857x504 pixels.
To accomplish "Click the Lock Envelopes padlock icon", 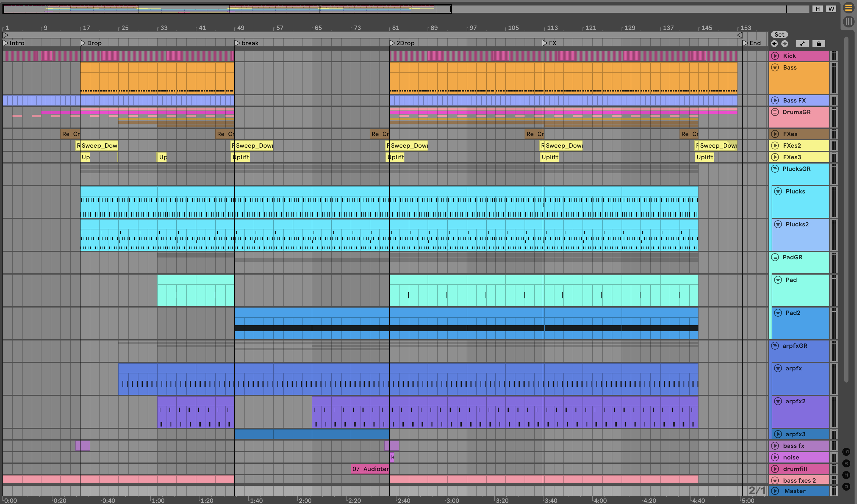I will click(x=819, y=44).
